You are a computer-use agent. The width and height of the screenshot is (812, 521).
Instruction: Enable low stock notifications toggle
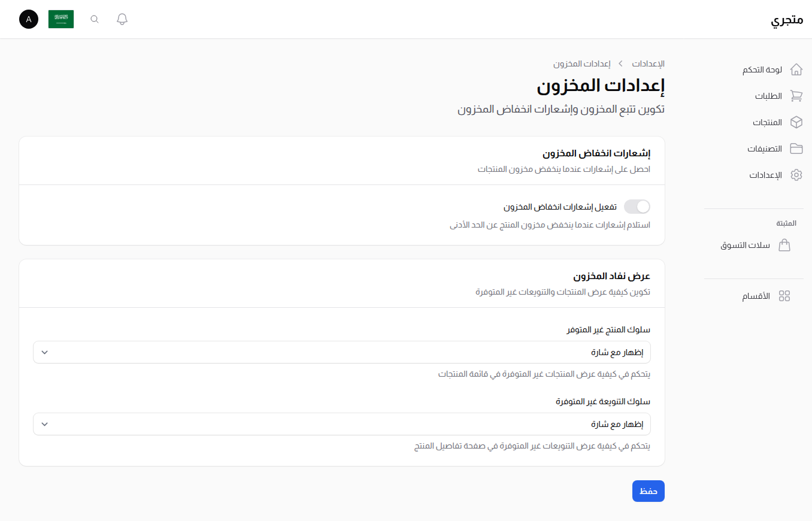(637, 206)
